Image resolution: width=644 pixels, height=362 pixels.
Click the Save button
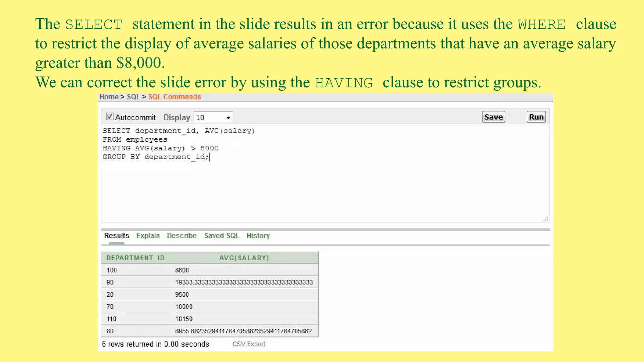(x=493, y=117)
